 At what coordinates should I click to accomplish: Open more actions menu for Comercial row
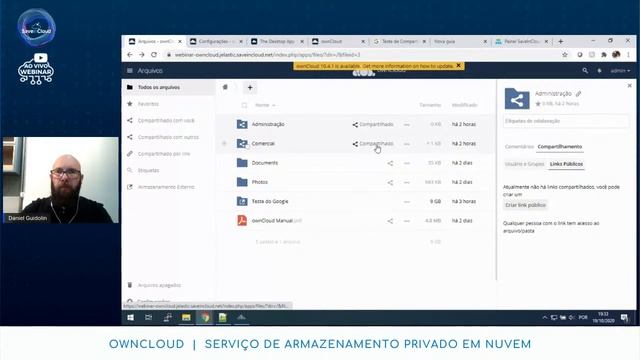pyautogui.click(x=407, y=144)
